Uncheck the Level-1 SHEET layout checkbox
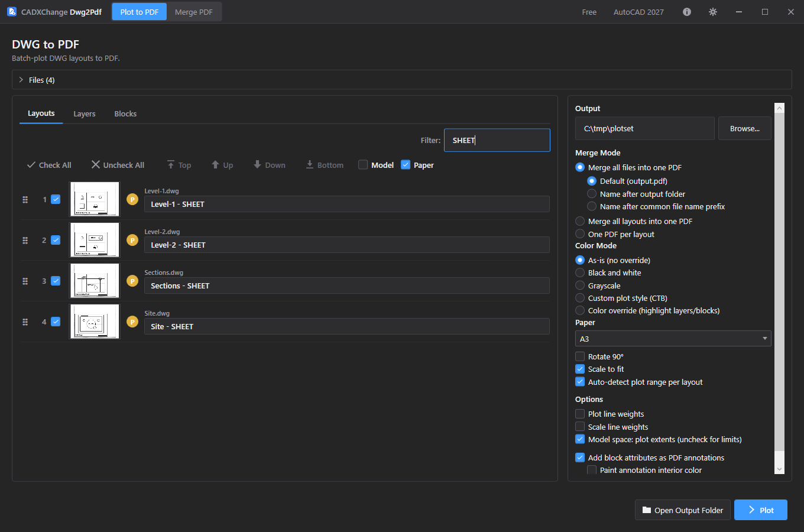Viewport: 804px width, 532px height. tap(56, 200)
